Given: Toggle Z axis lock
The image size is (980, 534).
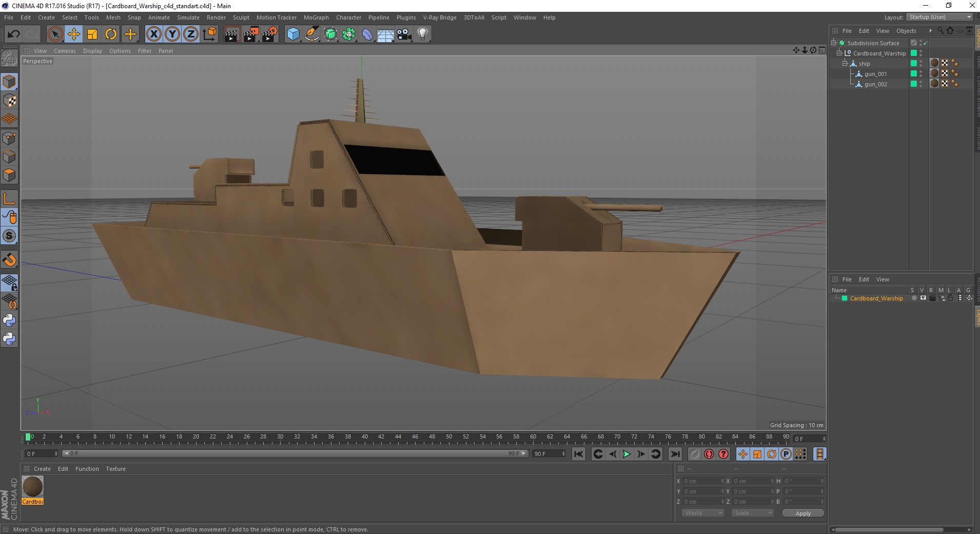Looking at the screenshot, I should pyautogui.click(x=191, y=34).
